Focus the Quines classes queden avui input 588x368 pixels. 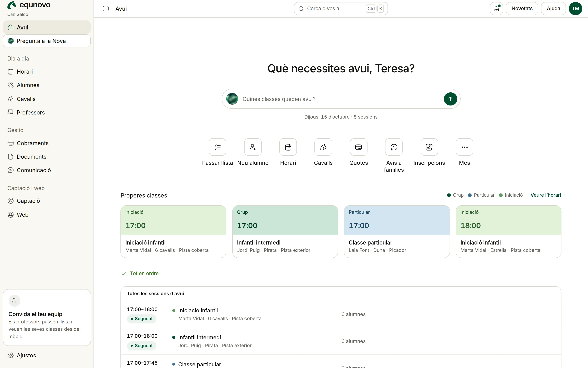[341, 99]
